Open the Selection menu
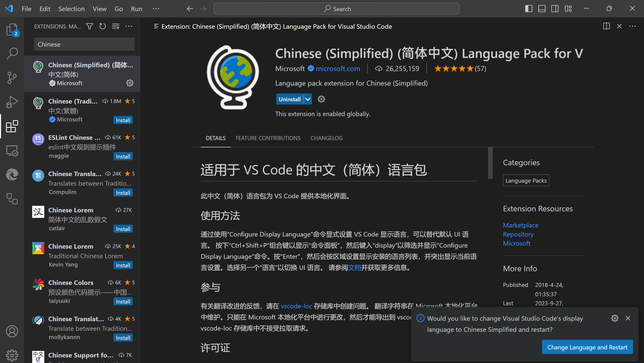The image size is (644, 363). click(x=71, y=9)
